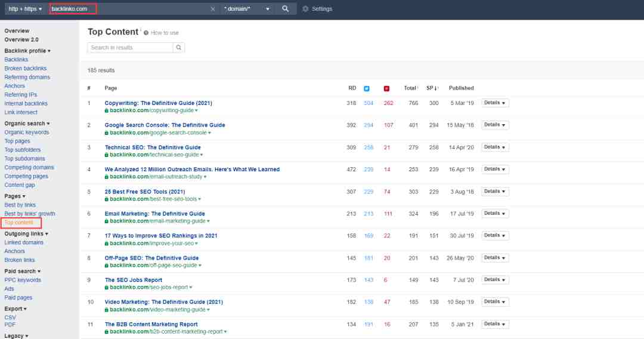Collapse the Backlink profile sidebar section

27,51
